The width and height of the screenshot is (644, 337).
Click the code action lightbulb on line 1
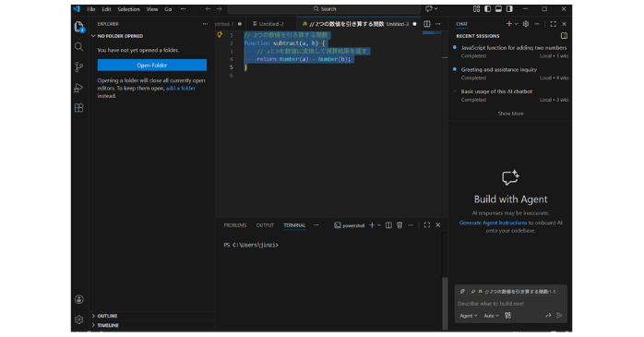tap(220, 35)
